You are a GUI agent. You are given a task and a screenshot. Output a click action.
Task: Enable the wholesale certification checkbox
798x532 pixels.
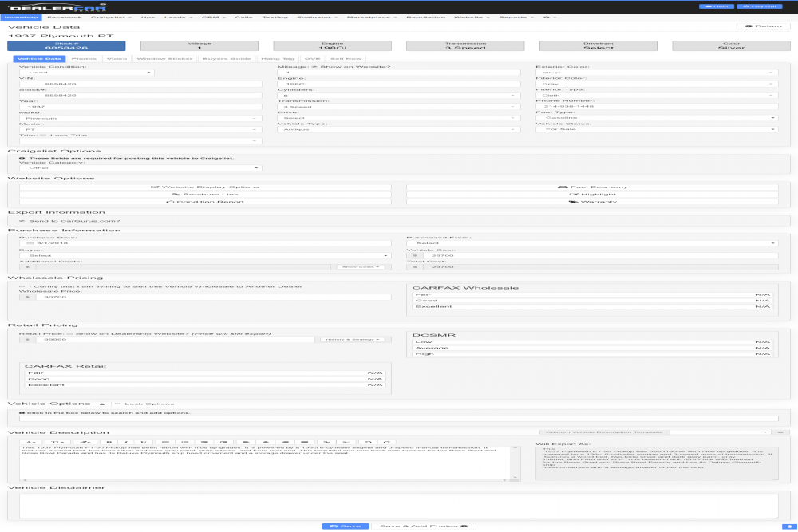pyautogui.click(x=22, y=286)
